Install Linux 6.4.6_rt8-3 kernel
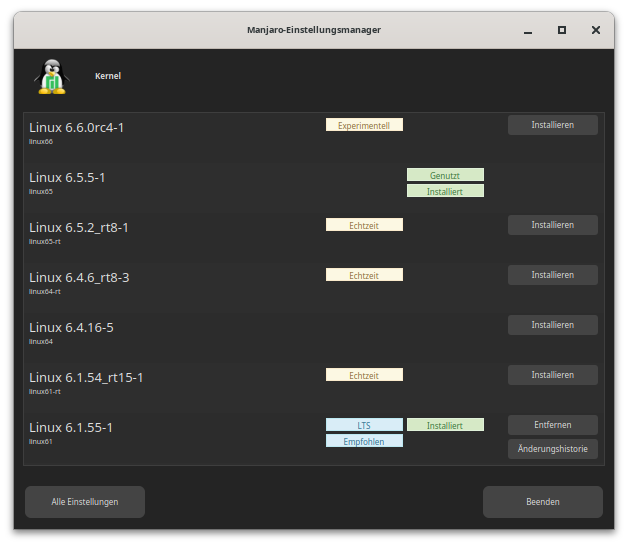The image size is (628, 546). tap(552, 275)
